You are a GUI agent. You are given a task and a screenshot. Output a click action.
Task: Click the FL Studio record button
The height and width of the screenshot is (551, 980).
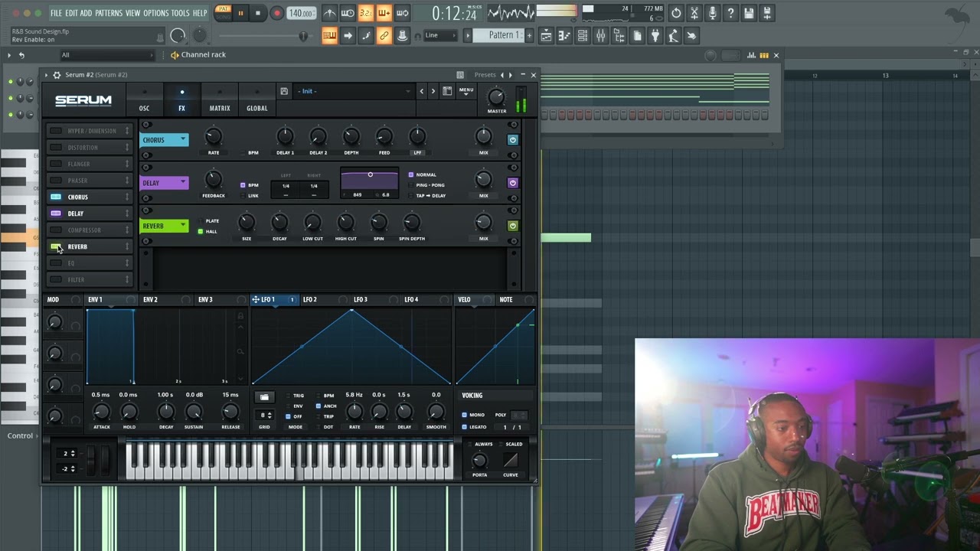click(277, 13)
